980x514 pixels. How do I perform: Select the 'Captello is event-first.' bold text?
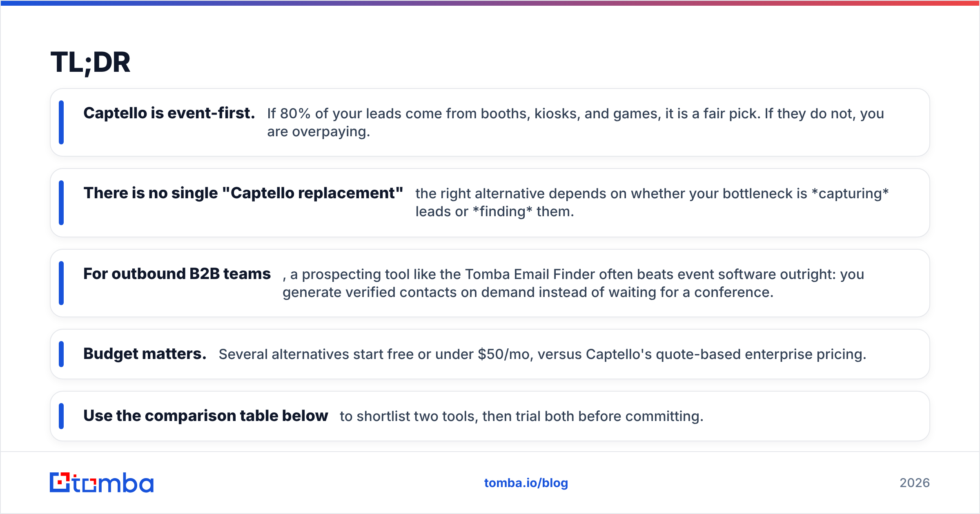pyautogui.click(x=169, y=113)
